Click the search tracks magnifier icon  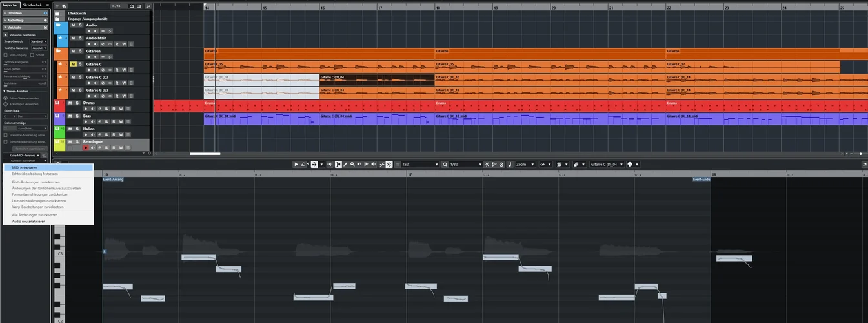point(148,6)
